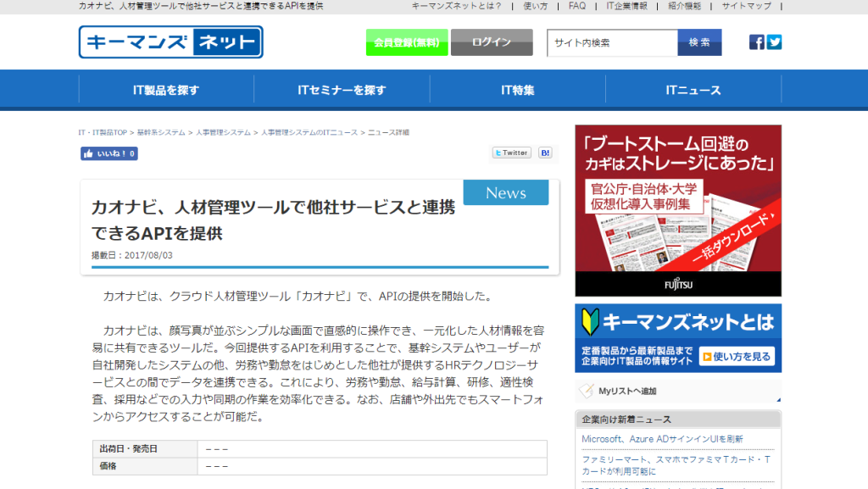Click the Myリストへ追加 link
This screenshot has height=489, width=868.
click(x=627, y=391)
